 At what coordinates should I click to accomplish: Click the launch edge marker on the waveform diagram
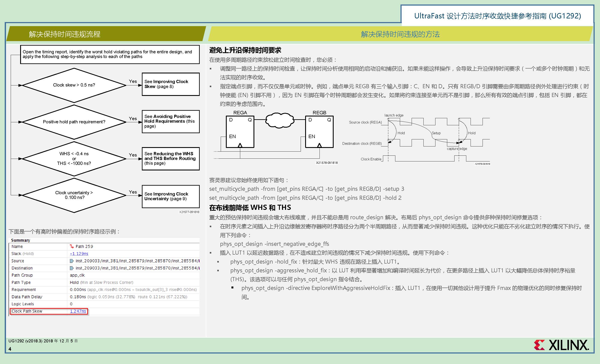pyautogui.click(x=393, y=115)
